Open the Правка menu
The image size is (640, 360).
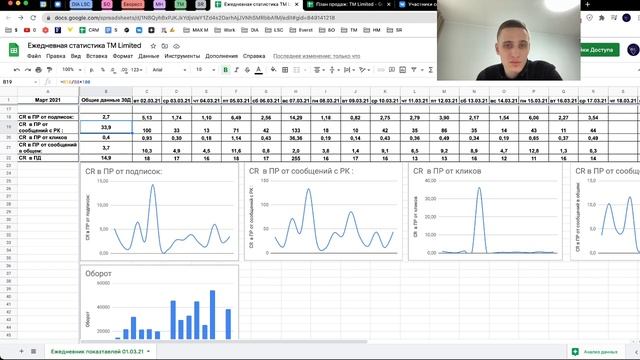coord(56,56)
